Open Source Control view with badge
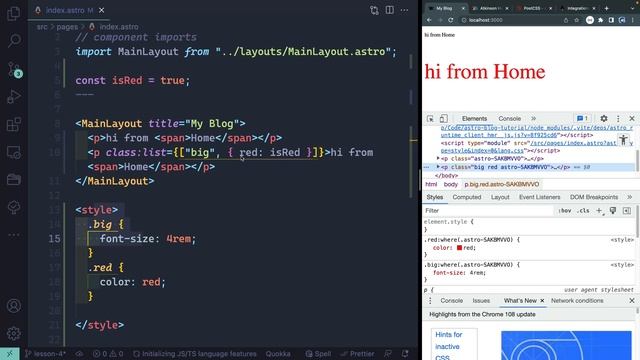Screen dimensions: 640x360 click(14, 69)
